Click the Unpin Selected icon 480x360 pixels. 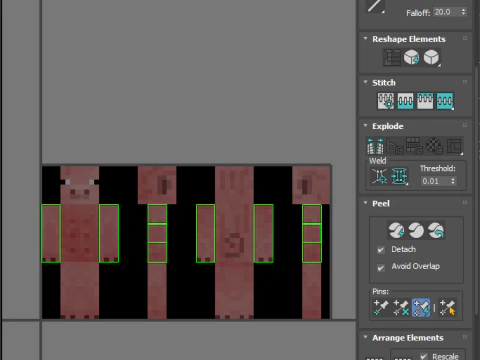(x=401, y=307)
